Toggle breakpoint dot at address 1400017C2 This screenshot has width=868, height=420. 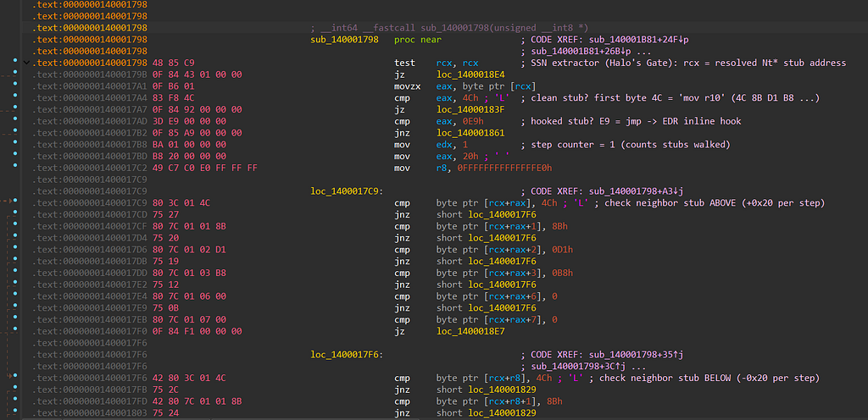click(15, 164)
